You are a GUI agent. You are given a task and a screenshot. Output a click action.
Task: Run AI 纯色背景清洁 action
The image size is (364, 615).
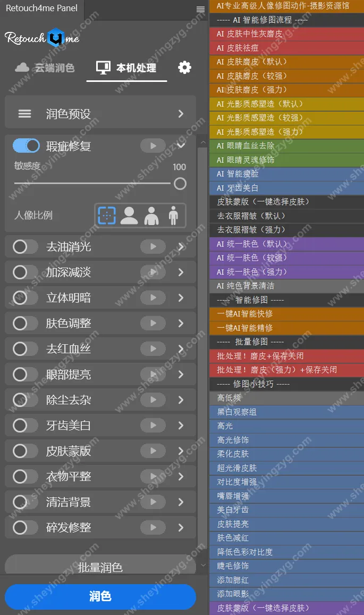[287, 286]
